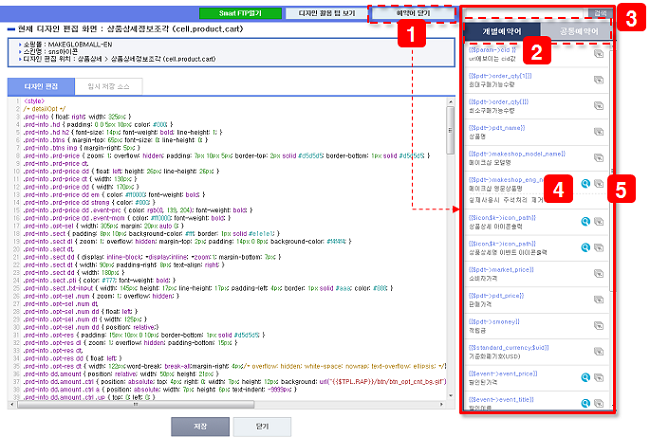Click the code editor horizontal scrollbar
The height and width of the screenshot is (437, 650).
(x=135, y=404)
